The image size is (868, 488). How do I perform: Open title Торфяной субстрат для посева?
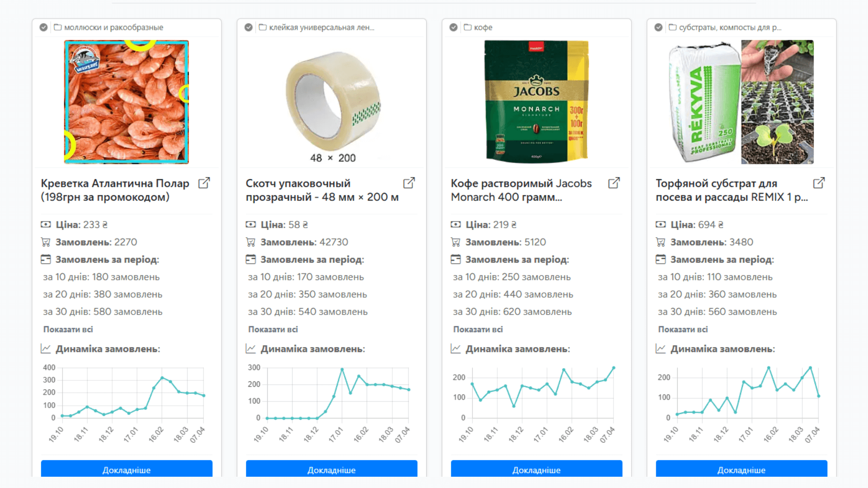(731, 190)
